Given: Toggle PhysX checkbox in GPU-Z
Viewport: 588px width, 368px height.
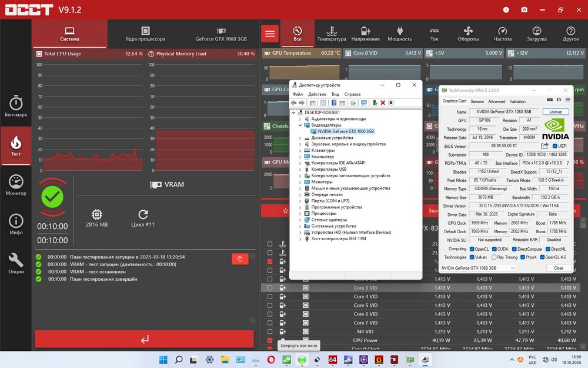Looking at the screenshot, I should tap(522, 257).
